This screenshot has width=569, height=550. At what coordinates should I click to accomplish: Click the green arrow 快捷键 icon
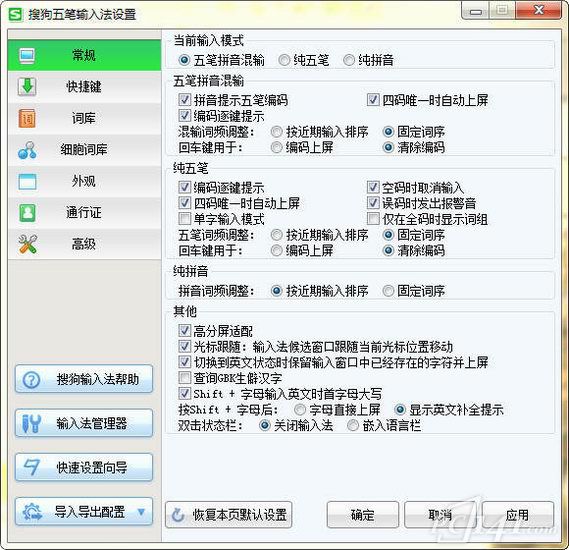tap(27, 87)
